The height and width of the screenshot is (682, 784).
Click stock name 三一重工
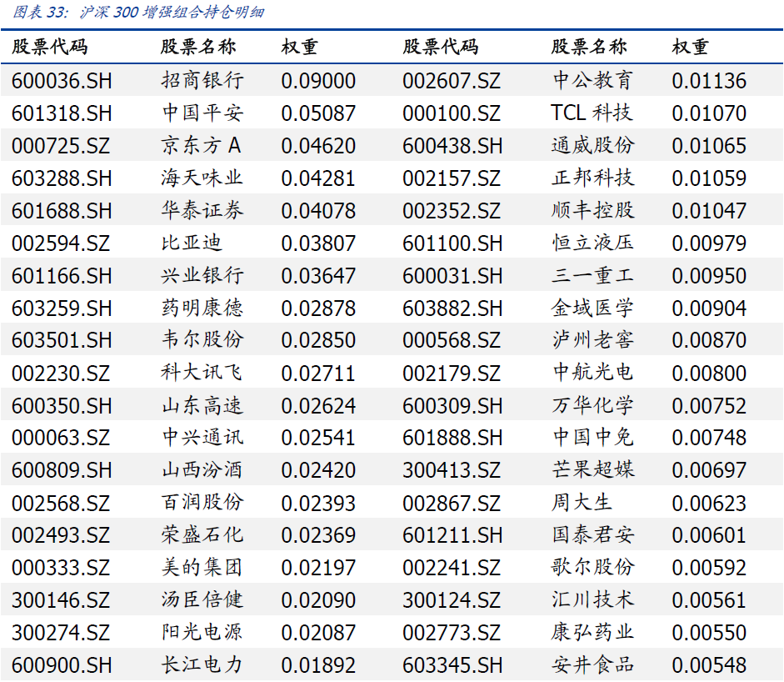coord(593,275)
